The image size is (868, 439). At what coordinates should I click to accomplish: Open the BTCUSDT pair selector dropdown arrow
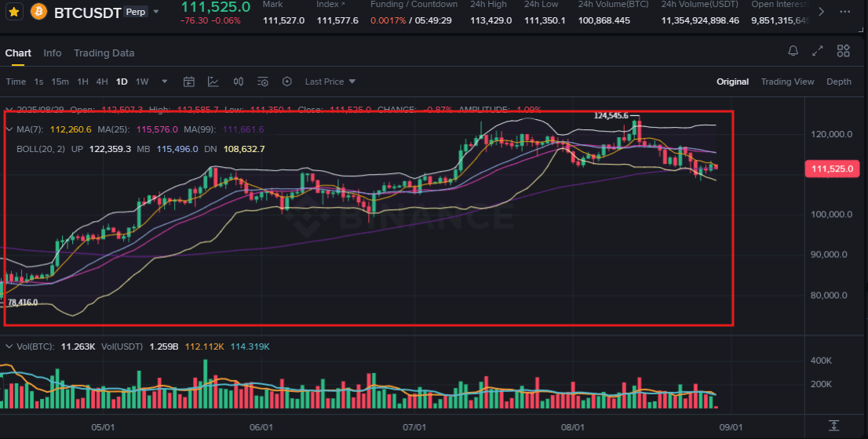pyautogui.click(x=156, y=12)
